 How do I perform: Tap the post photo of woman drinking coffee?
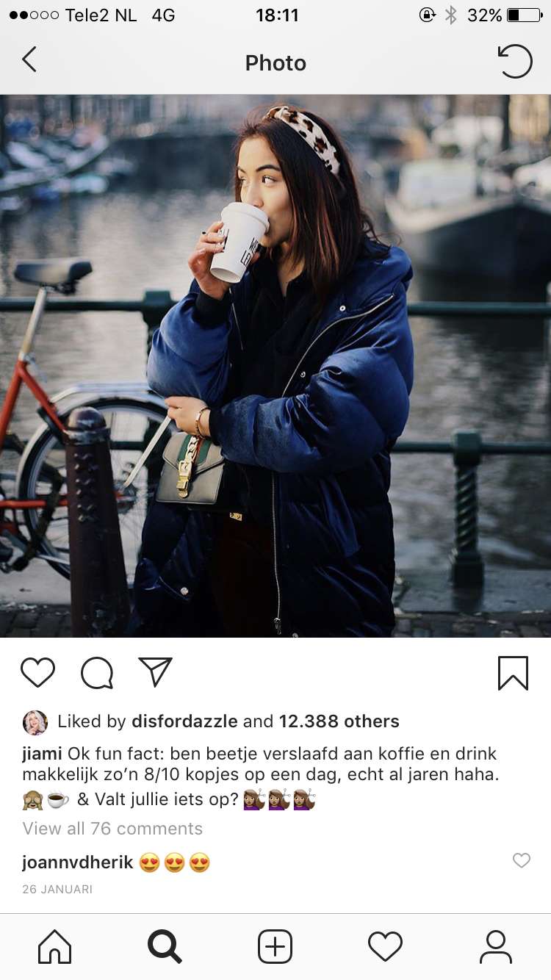pos(275,366)
